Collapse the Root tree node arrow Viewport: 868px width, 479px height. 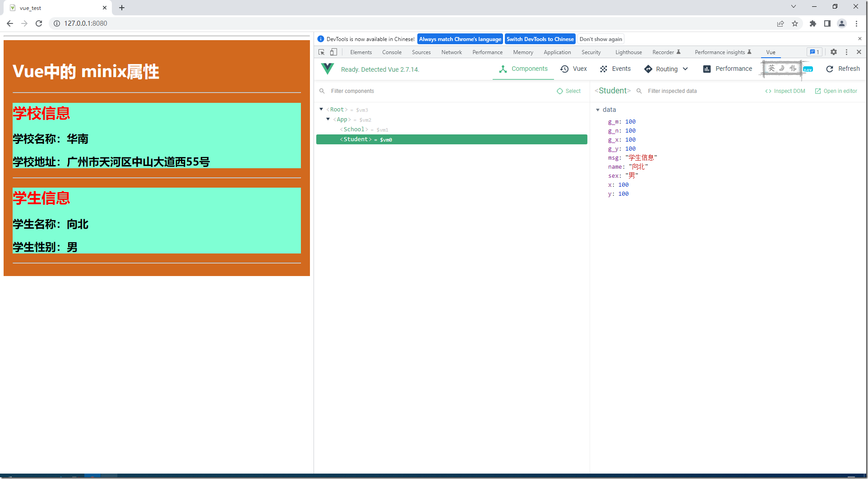pos(321,109)
